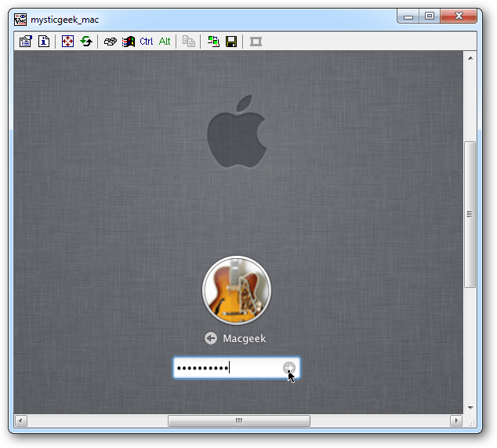Click the horizontal scrollbar thumb
Viewport: 497px width, 448px height.
239,421
